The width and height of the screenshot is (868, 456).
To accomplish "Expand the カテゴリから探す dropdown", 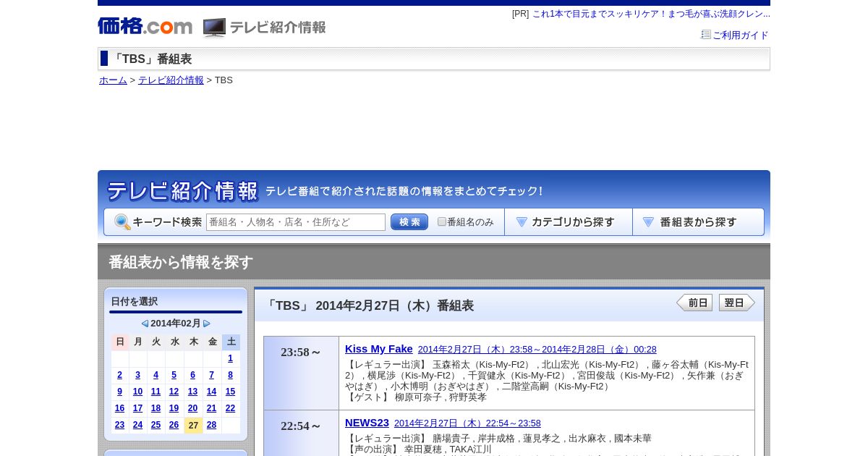I will 569,222.
